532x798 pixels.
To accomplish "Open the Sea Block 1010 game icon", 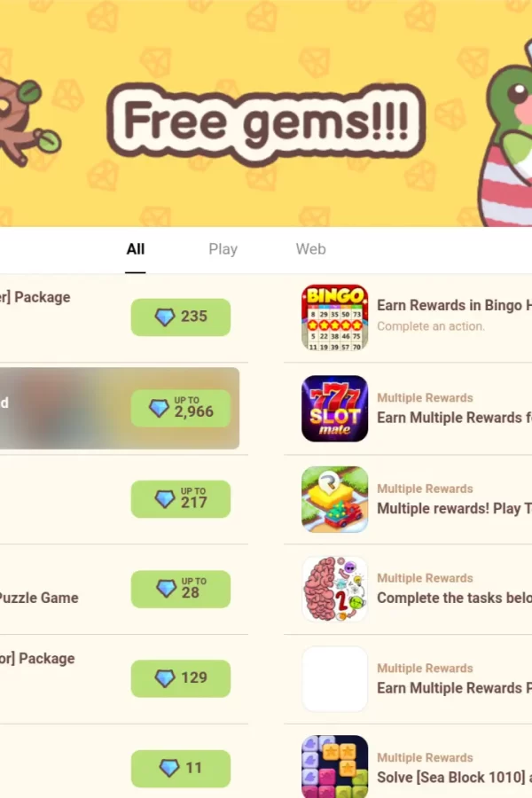I will click(334, 766).
